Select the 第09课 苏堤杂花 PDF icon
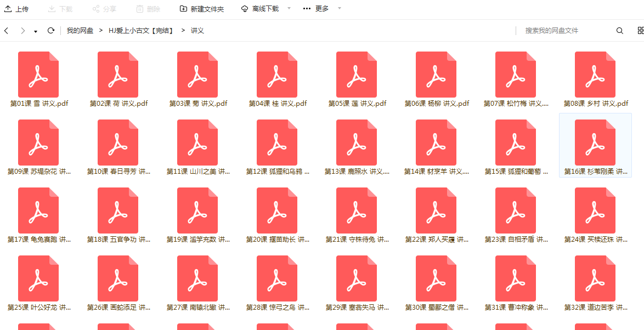 tap(38, 143)
